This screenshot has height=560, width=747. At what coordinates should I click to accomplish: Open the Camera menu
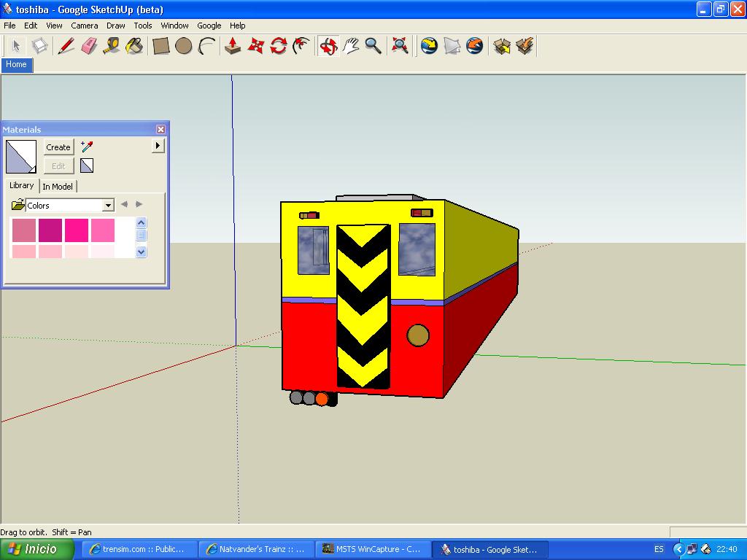[85, 26]
